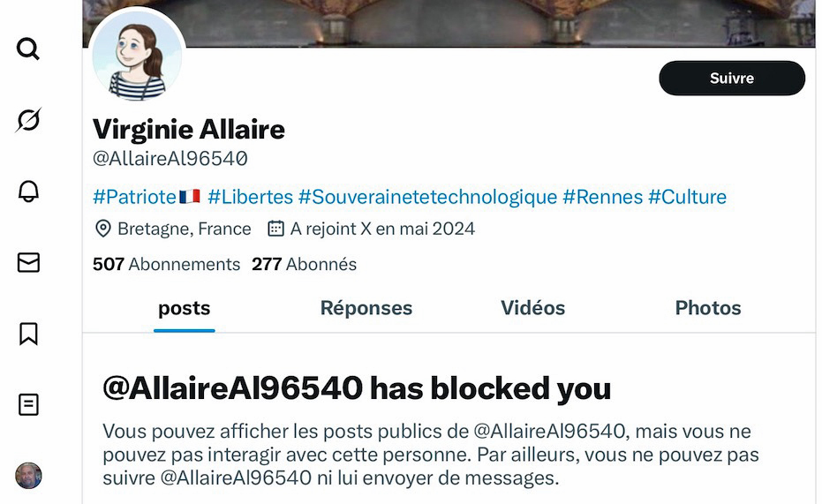Open Virginie Allaire's profile picture
Image resolution: width=822 pixels, height=504 pixels.
click(x=137, y=56)
